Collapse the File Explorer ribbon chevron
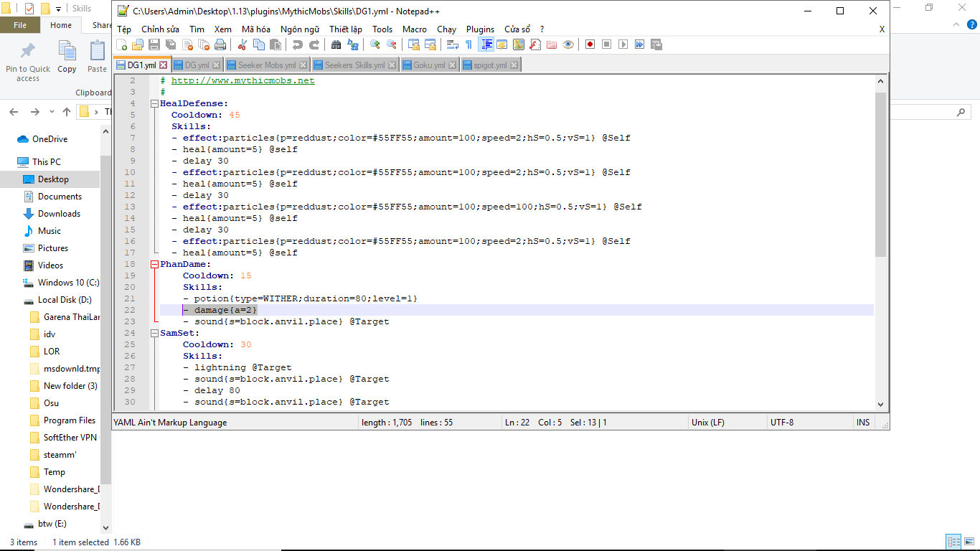The height and width of the screenshot is (551, 980). click(955, 24)
